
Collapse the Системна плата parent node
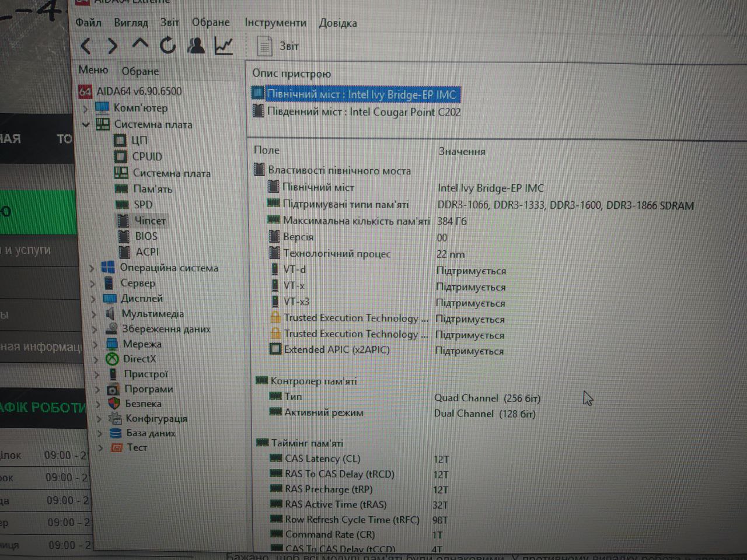[86, 124]
